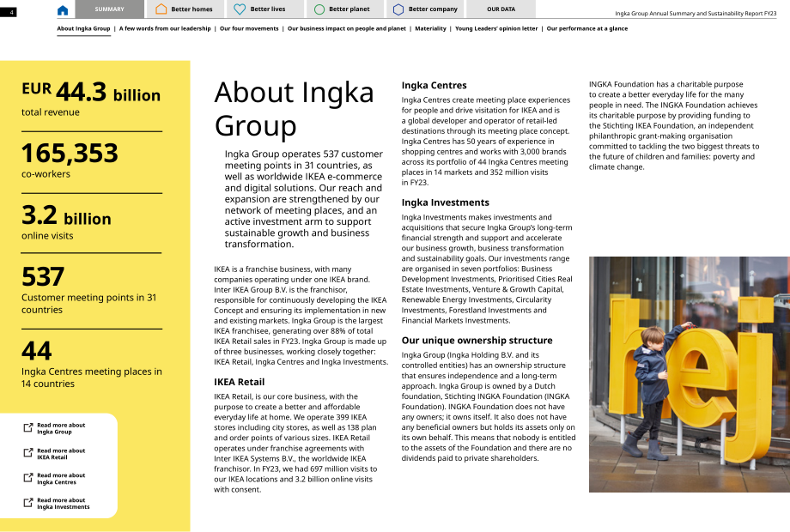Open A few words from our leadership
Viewport: 790px width, 532px height.
pyautogui.click(x=165, y=28)
